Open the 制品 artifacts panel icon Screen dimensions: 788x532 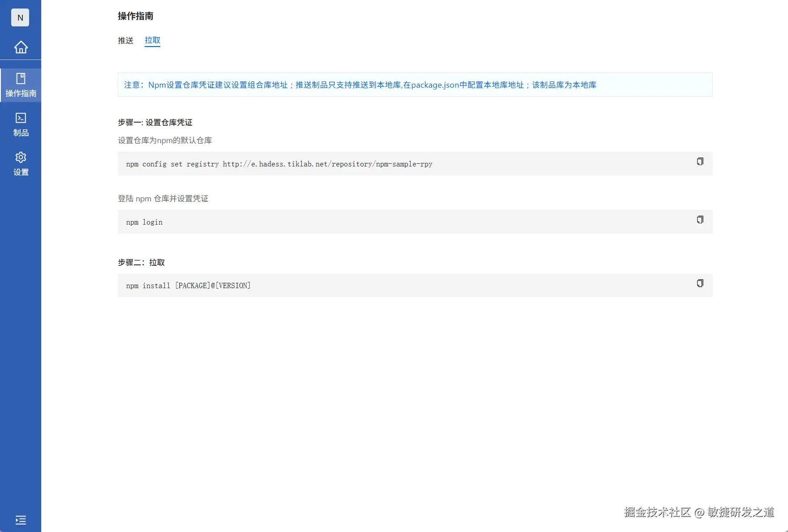click(21, 117)
